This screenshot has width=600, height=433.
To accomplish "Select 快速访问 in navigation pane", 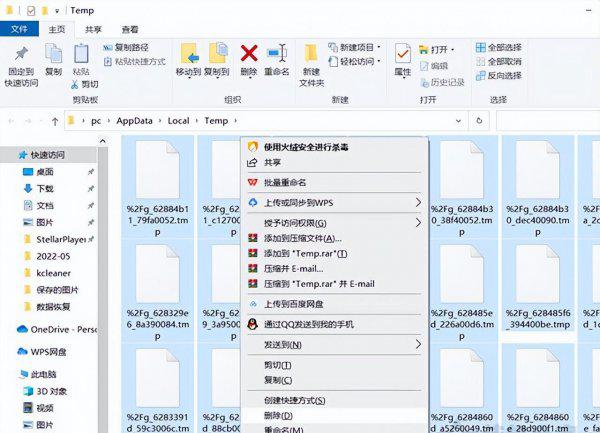I will click(48, 155).
